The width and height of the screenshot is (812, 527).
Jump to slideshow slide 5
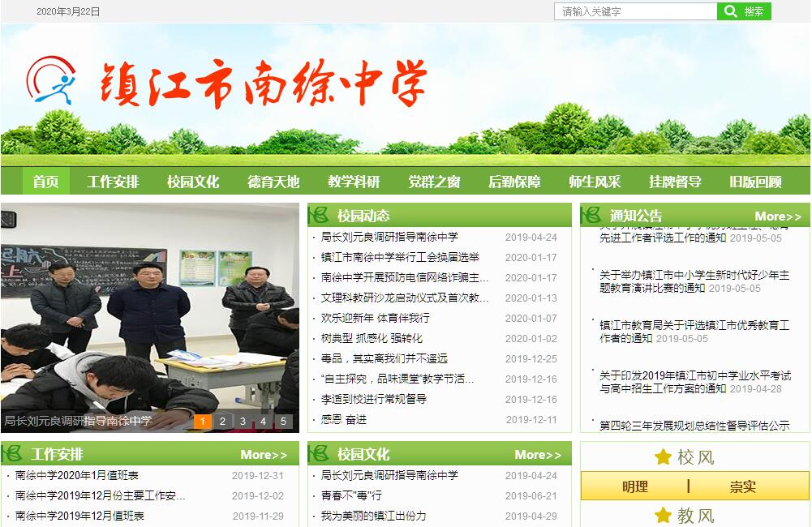pos(282,421)
